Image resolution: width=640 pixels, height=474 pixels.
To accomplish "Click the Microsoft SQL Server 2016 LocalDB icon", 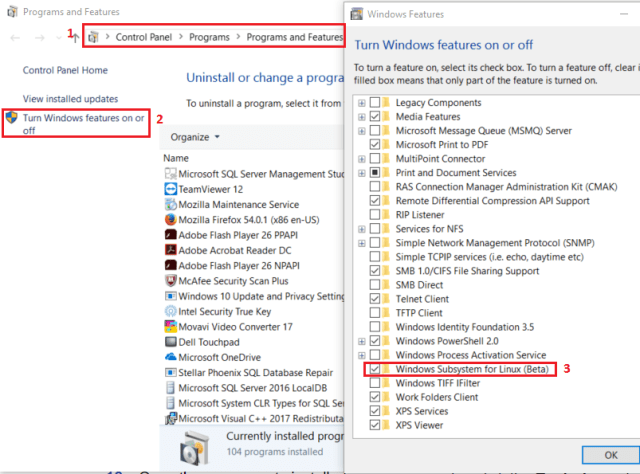I will click(x=170, y=387).
